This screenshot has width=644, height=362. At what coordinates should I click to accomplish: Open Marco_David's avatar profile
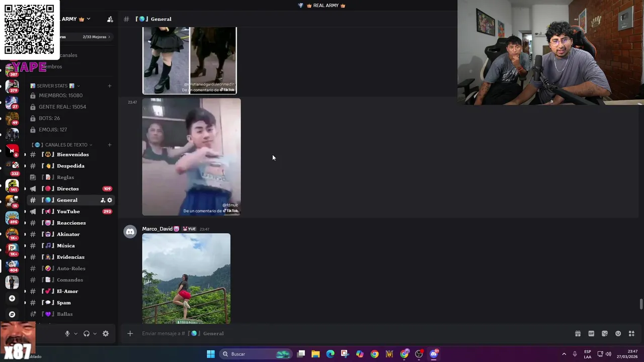click(130, 232)
